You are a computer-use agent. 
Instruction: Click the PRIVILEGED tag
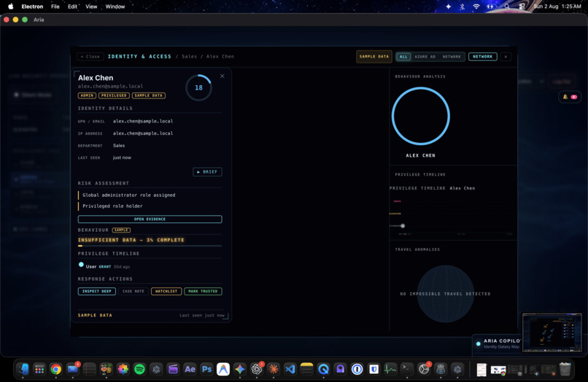(x=114, y=95)
